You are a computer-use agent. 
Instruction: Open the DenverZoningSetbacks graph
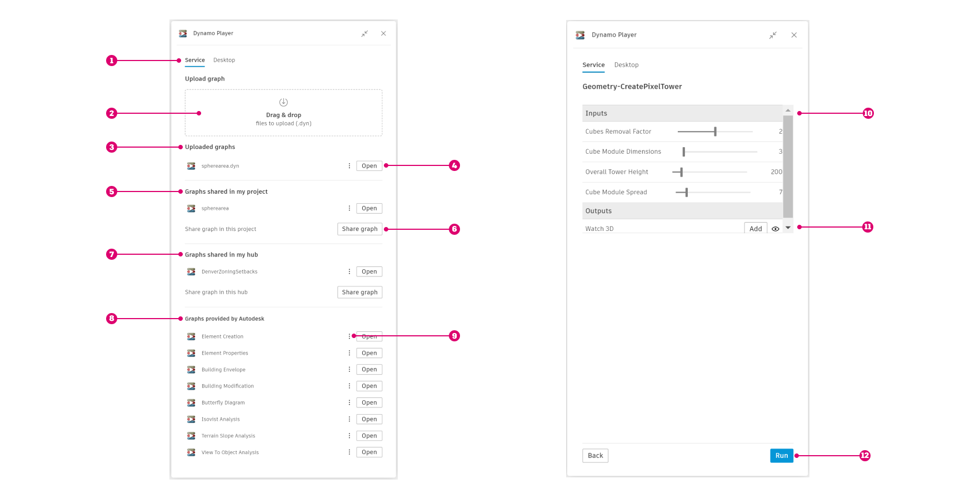coord(369,272)
